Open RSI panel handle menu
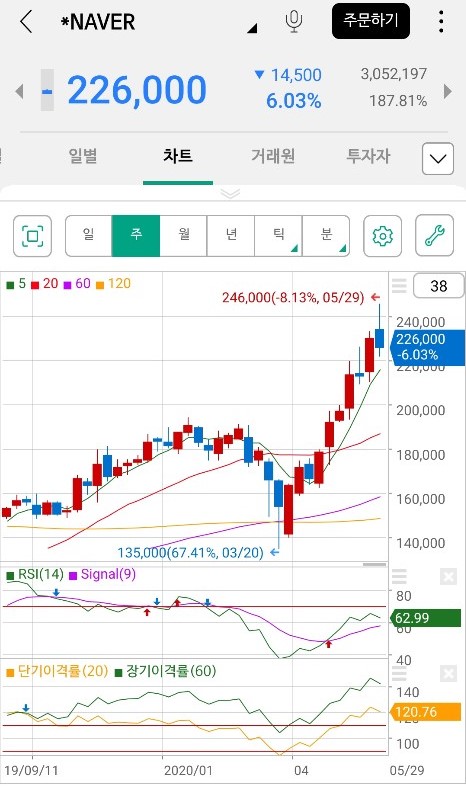This screenshot has width=466, height=787. pos(399,577)
